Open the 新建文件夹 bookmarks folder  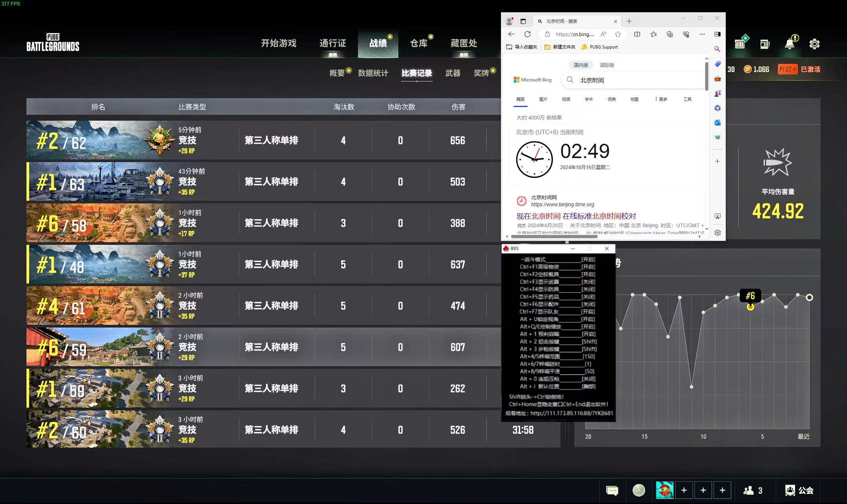(x=560, y=47)
